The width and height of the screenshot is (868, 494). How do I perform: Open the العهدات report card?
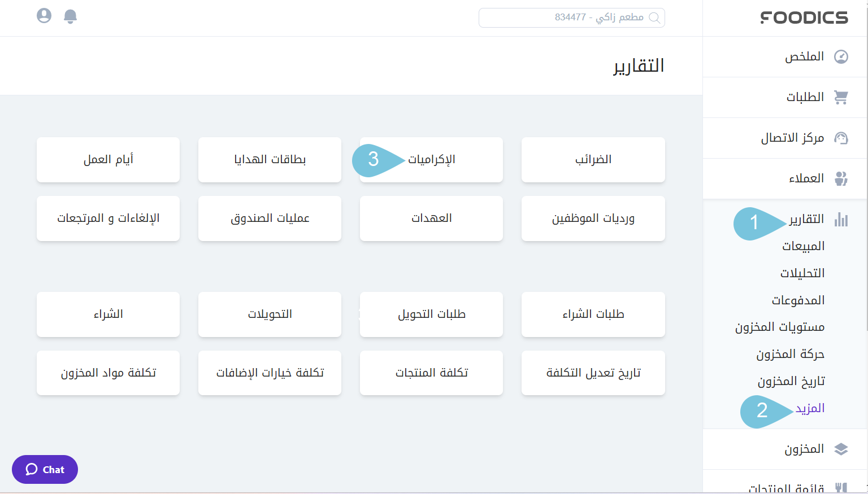(x=432, y=218)
